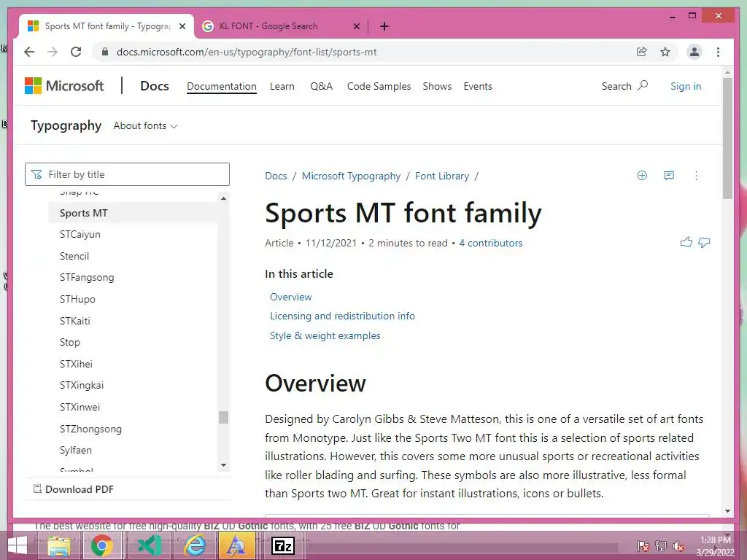
Task: Close the KL FONT Google Search tab
Action: (356, 26)
